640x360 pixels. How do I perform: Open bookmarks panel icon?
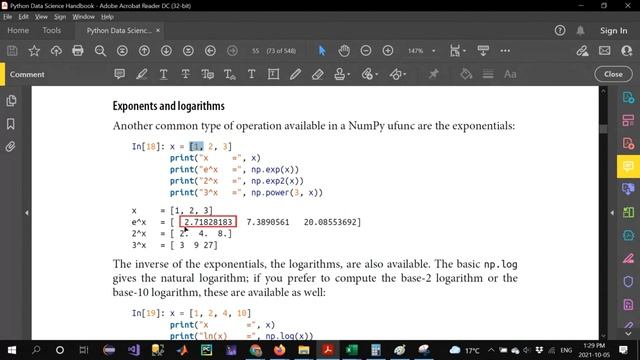pos(11,124)
